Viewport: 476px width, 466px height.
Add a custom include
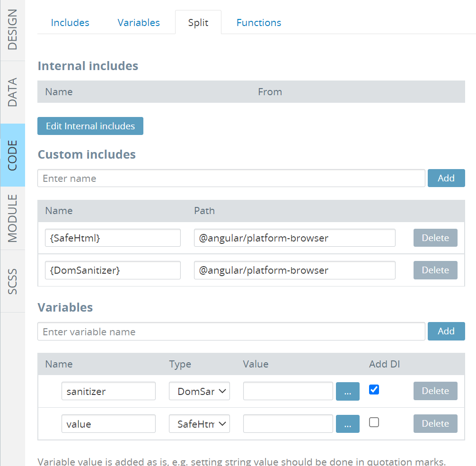pos(446,178)
